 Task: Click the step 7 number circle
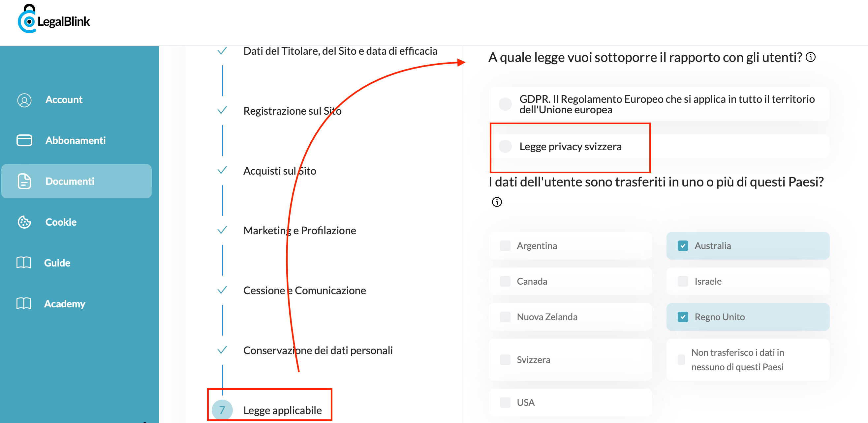click(222, 409)
